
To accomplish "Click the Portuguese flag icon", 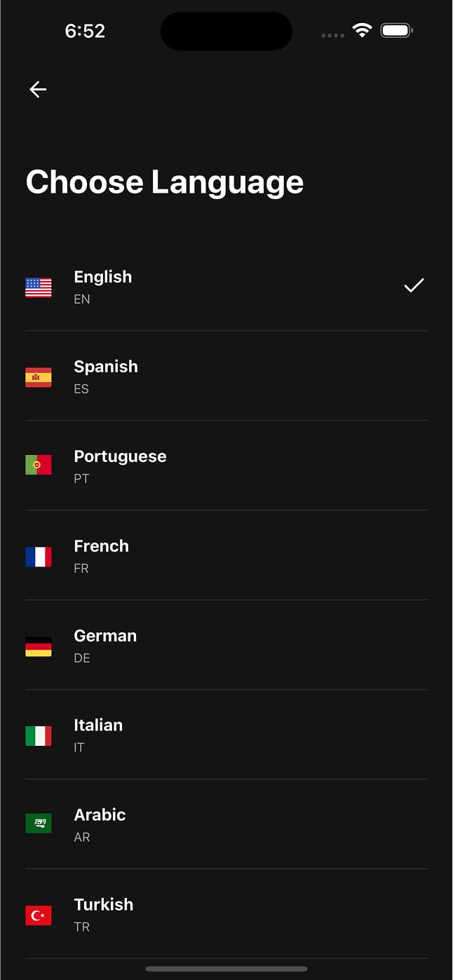I will [x=38, y=464].
